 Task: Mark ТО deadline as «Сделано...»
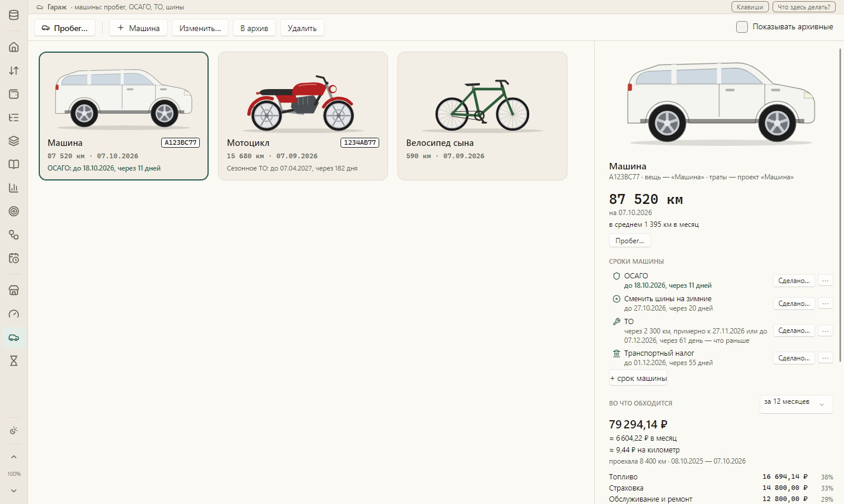tap(794, 331)
